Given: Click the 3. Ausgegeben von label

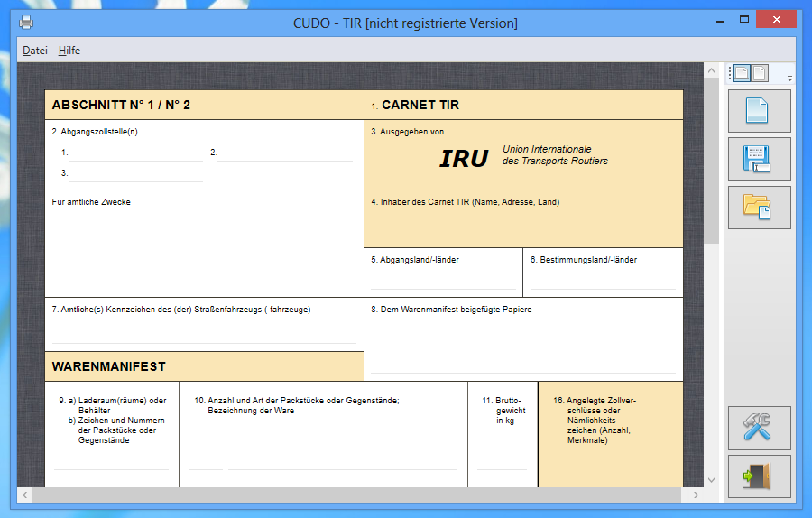Looking at the screenshot, I should pyautogui.click(x=408, y=132).
